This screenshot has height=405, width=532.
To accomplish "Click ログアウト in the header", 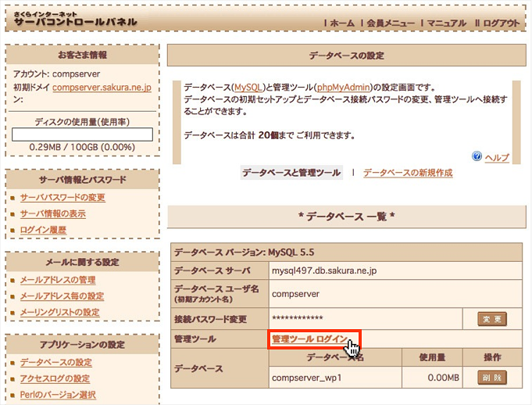I will (x=502, y=23).
